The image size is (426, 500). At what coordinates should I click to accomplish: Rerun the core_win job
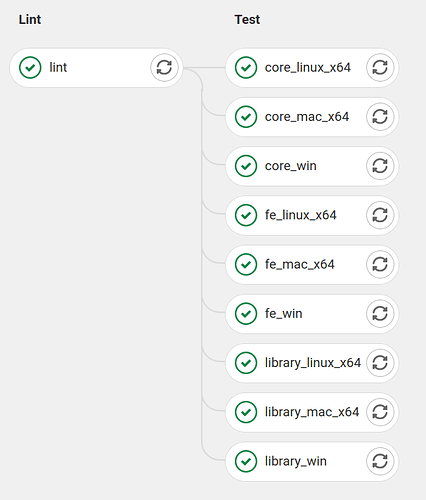click(380, 166)
